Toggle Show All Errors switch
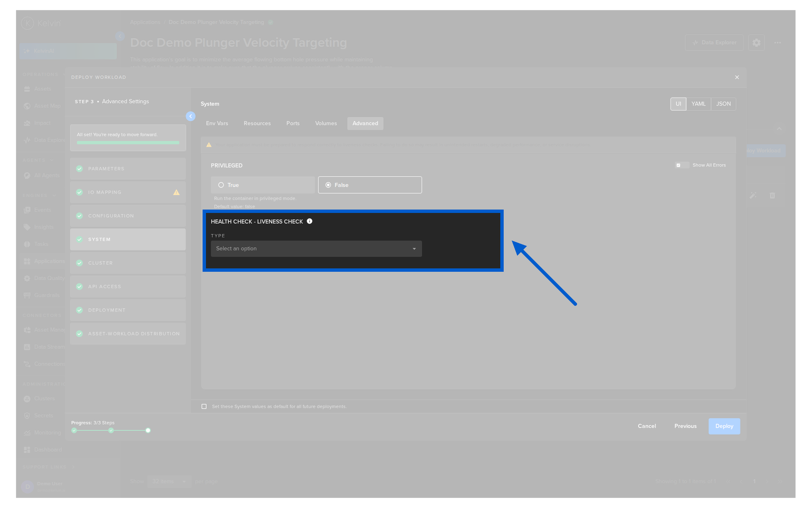The width and height of the screenshot is (812, 508). click(x=682, y=165)
